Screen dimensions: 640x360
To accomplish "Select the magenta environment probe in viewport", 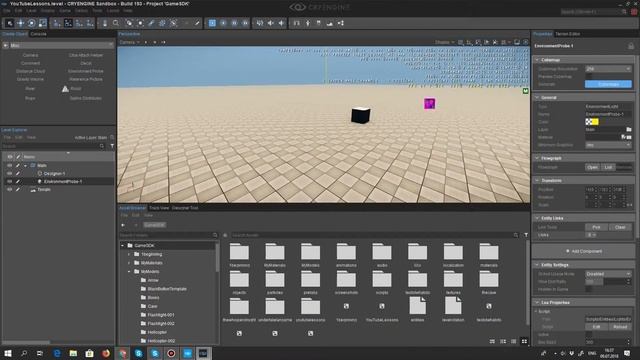I will 429,104.
